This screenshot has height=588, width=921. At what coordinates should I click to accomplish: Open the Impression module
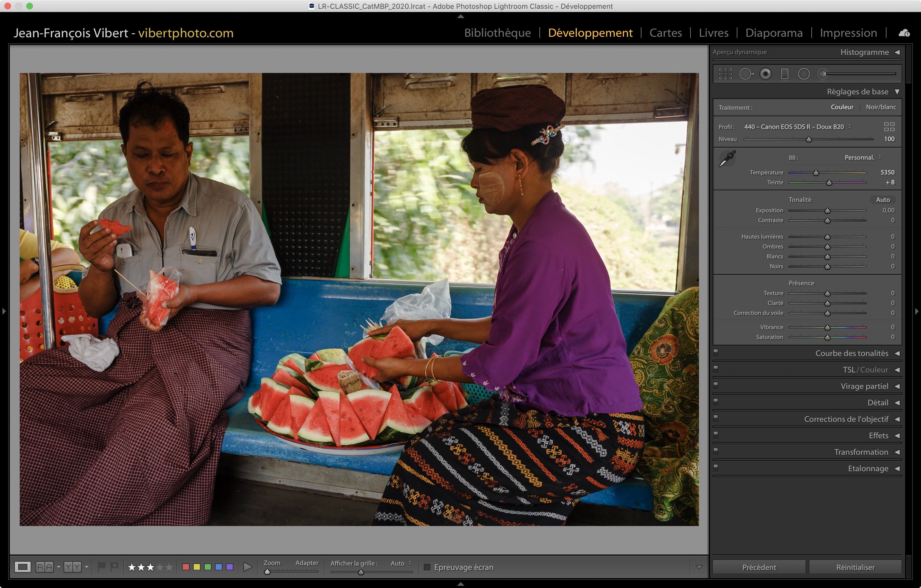pyautogui.click(x=848, y=33)
